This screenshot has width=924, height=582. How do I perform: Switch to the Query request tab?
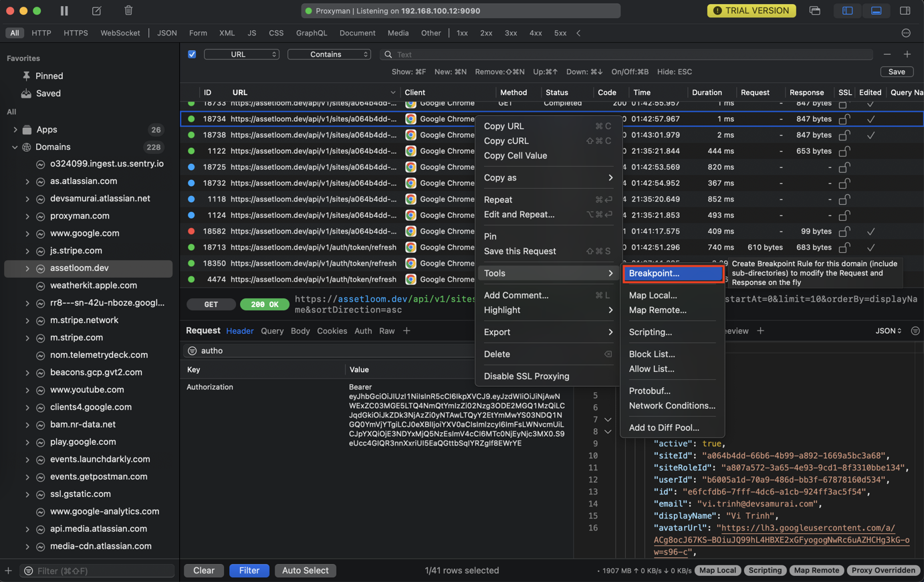pyautogui.click(x=272, y=331)
